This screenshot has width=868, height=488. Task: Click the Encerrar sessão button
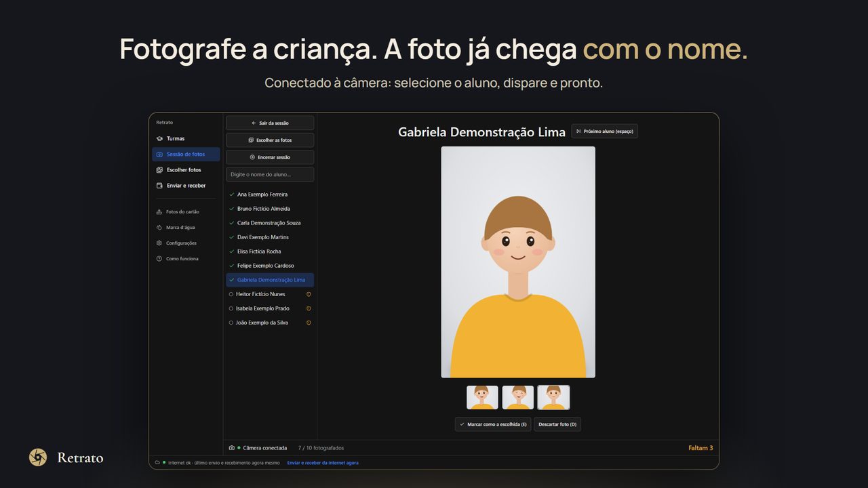click(270, 157)
